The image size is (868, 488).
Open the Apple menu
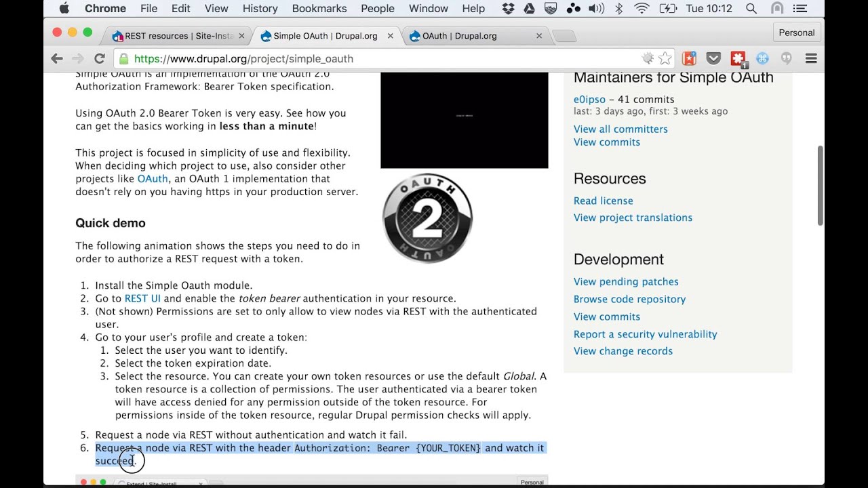click(x=64, y=8)
